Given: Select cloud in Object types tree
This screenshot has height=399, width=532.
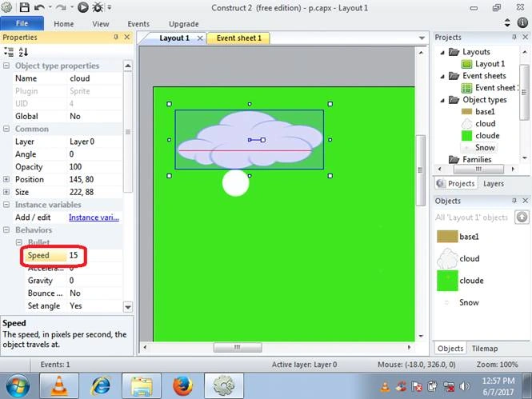Looking at the screenshot, I should (x=485, y=123).
